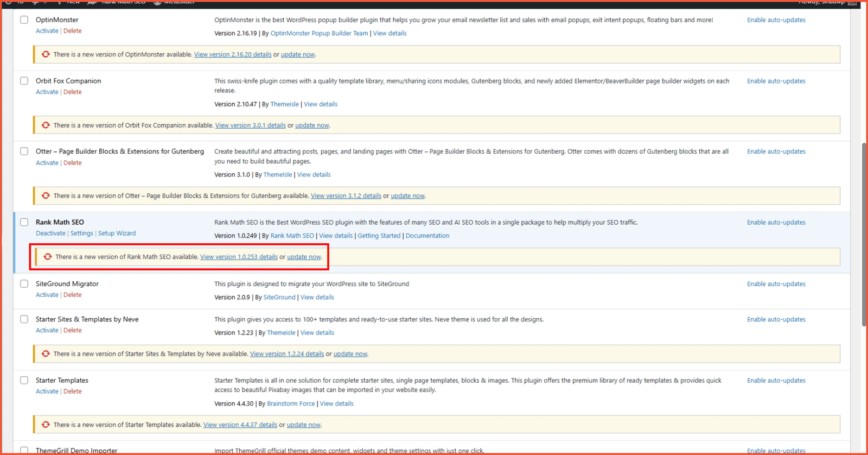Viewport: 868px width, 455px height.
Task: Activate Otter Page Builder Blocks plugin
Action: pos(47,163)
